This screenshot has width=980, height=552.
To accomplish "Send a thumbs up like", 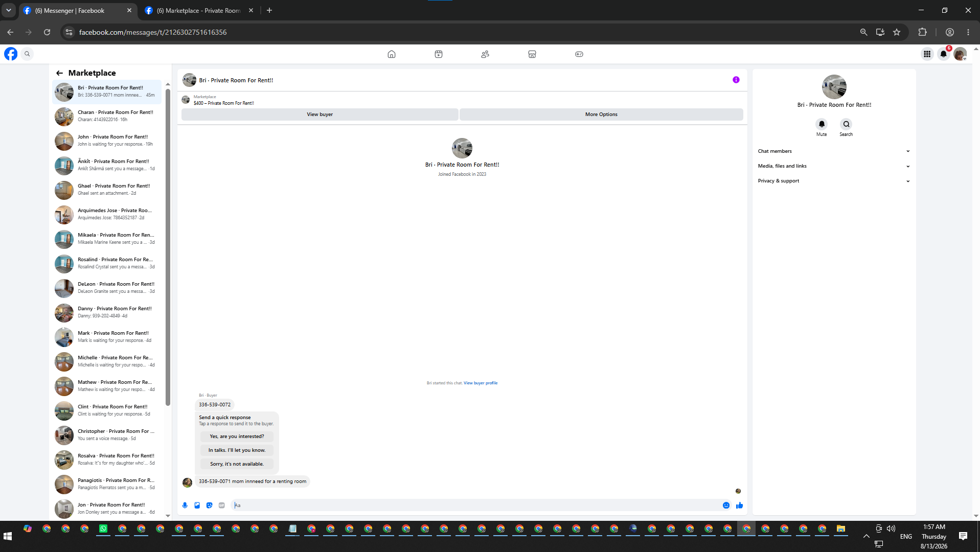I will [x=740, y=505].
